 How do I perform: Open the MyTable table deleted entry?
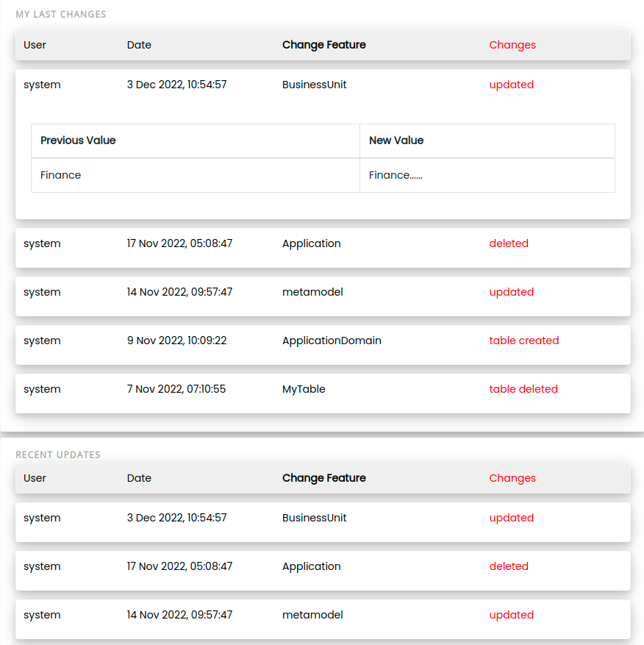tap(323, 393)
